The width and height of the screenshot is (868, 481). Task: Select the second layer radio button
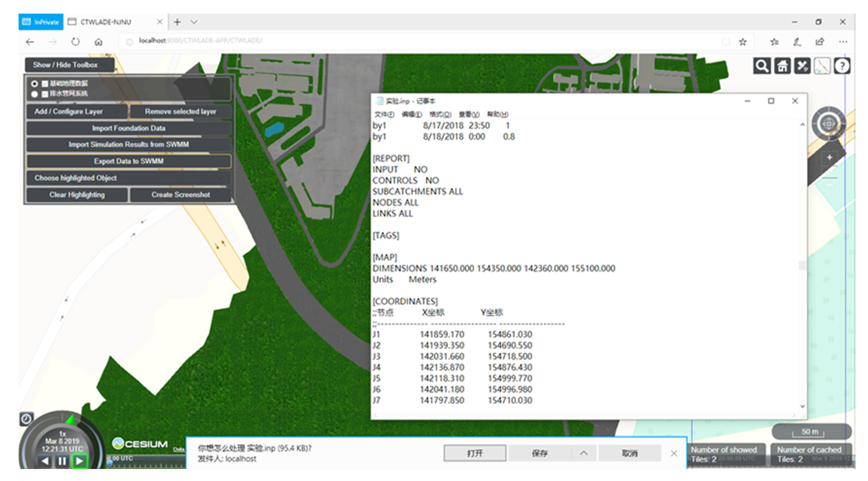click(x=34, y=94)
